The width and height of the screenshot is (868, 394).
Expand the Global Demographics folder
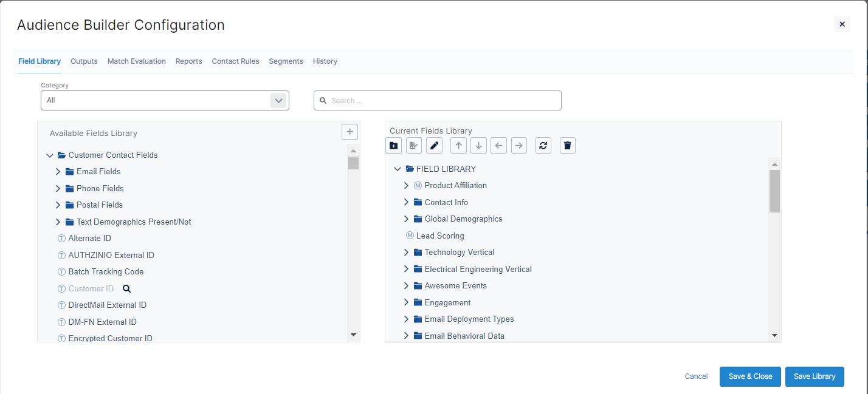[407, 219]
